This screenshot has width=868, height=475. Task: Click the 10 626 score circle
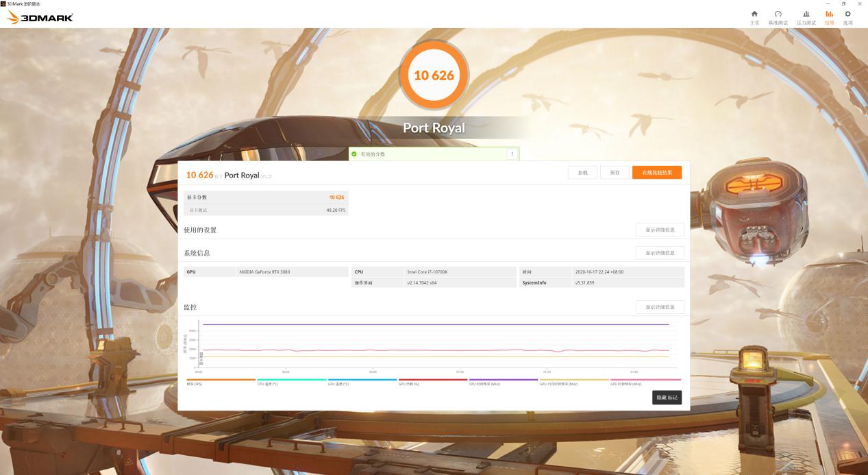pyautogui.click(x=434, y=74)
